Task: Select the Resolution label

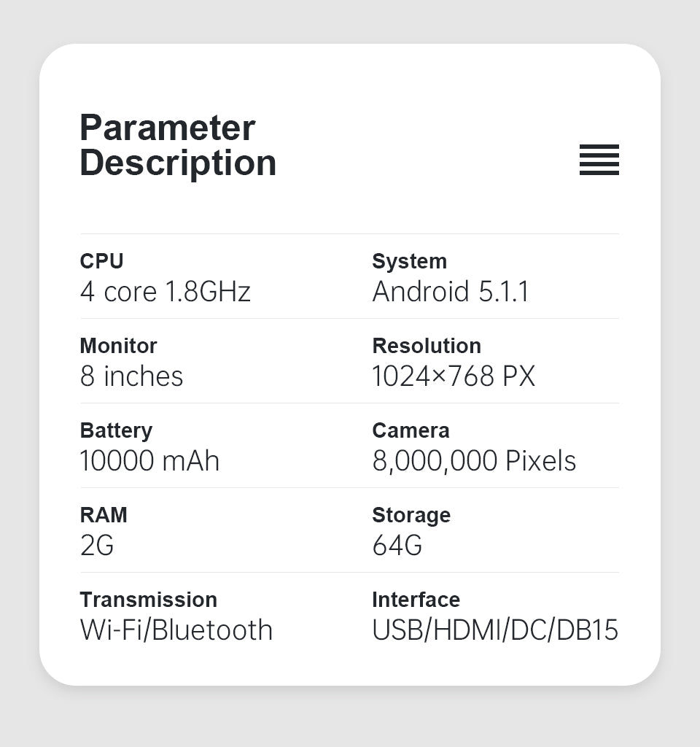Action: click(426, 346)
